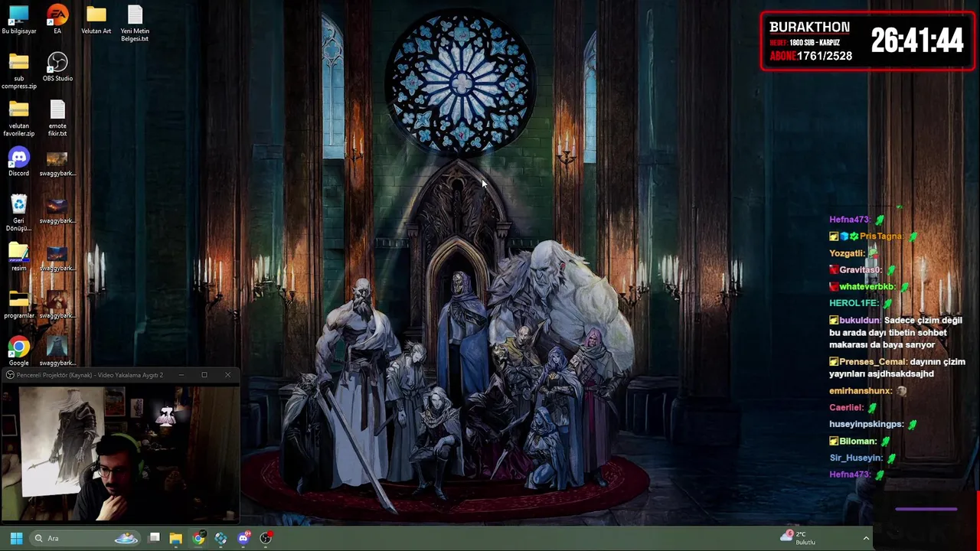Image resolution: width=980 pixels, height=551 pixels.
Task: Select swaggybark image beside the programlar folder
Action: (57, 305)
